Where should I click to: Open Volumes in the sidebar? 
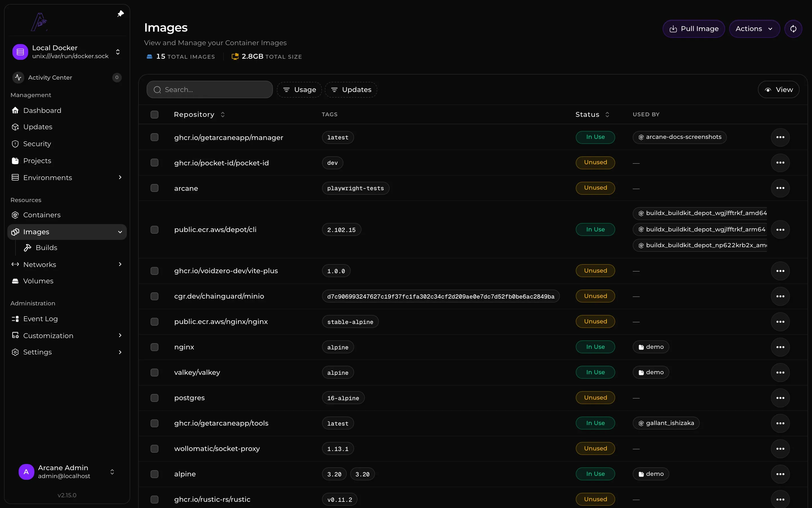[38, 281]
